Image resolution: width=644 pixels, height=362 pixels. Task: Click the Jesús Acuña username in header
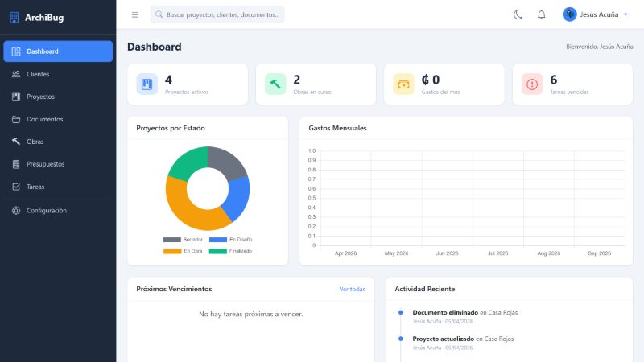point(599,14)
